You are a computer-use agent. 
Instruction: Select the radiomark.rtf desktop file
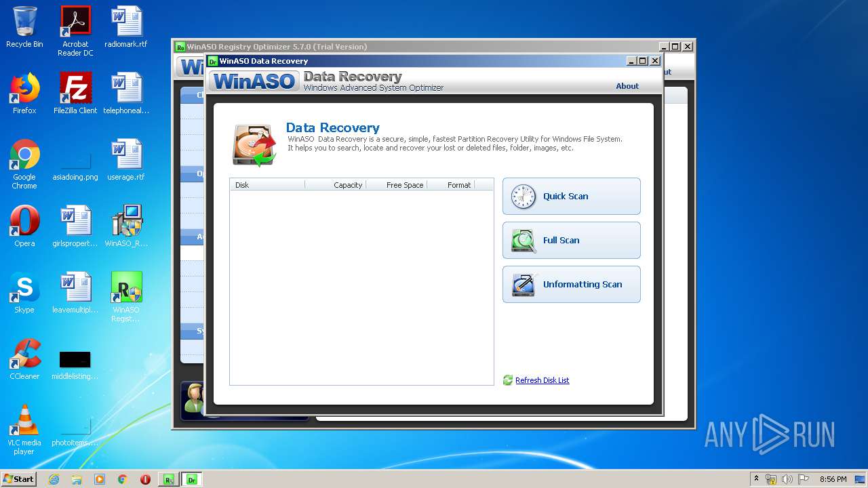tap(126, 27)
